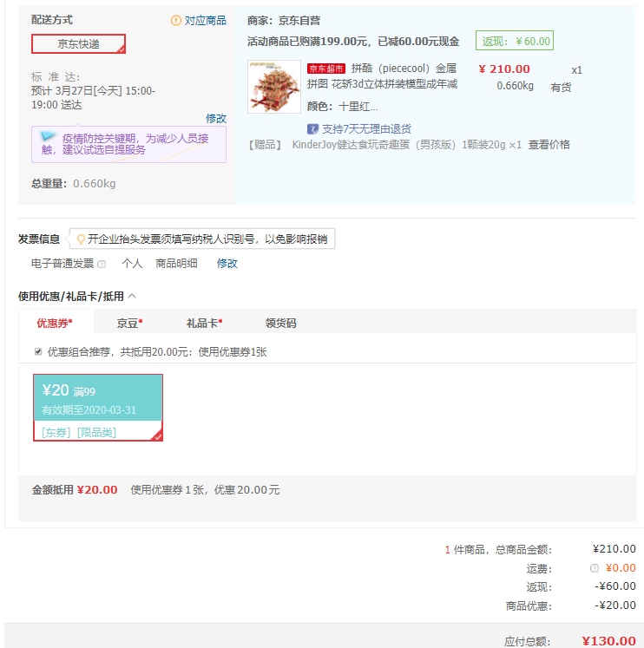This screenshot has width=644, height=648.
Task: Click the 商家: 京东自营 merchant label
Action: click(284, 20)
